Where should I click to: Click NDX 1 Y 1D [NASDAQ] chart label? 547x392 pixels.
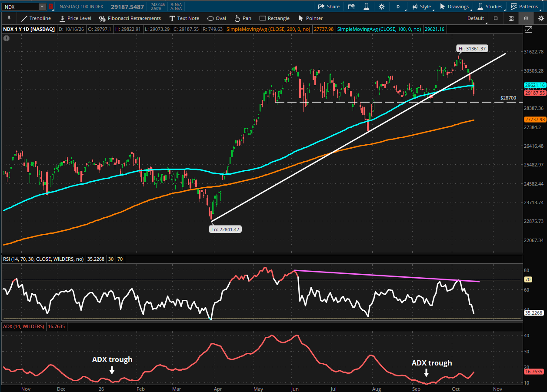point(30,29)
